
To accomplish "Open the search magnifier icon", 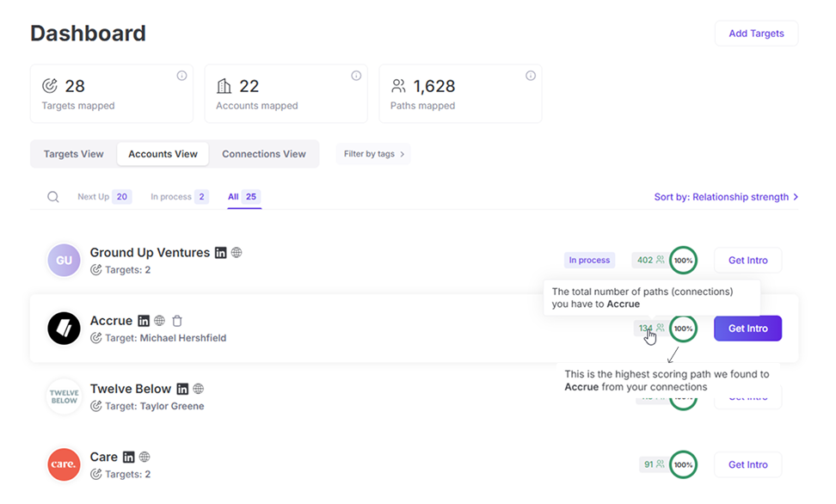I will point(52,196).
